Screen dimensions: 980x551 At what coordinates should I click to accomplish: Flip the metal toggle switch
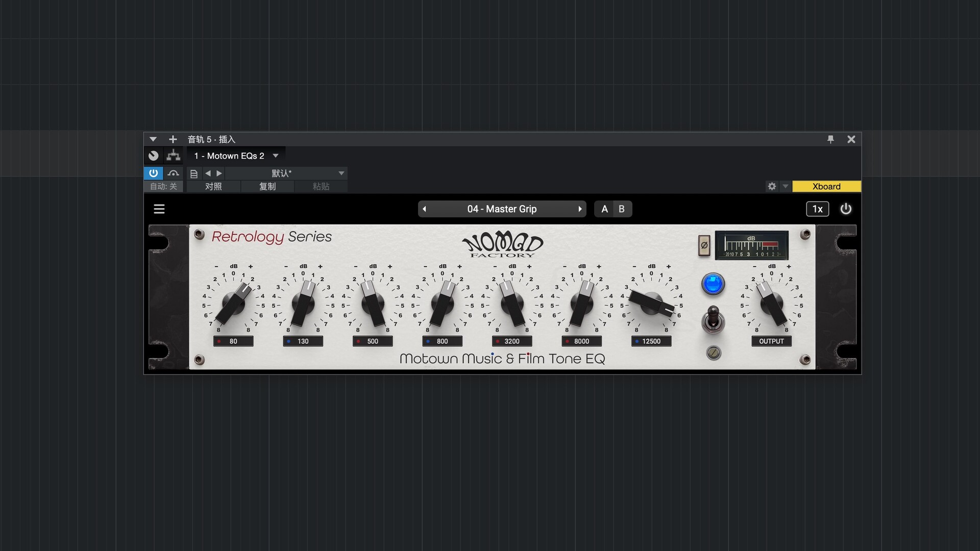point(713,320)
